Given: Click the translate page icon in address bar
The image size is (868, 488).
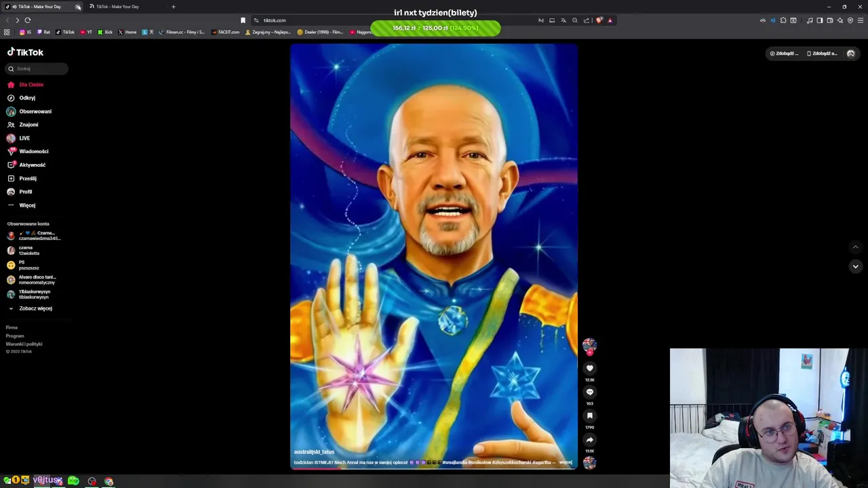Looking at the screenshot, I should [563, 20].
